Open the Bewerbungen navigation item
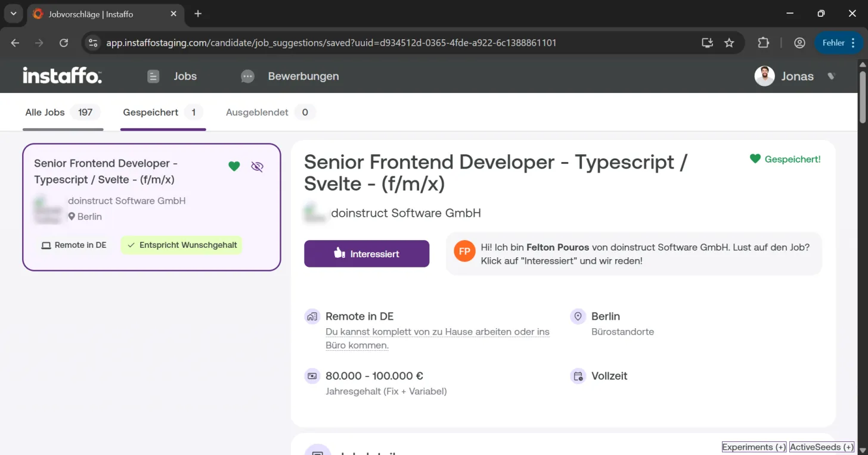This screenshot has height=455, width=868. point(290,76)
